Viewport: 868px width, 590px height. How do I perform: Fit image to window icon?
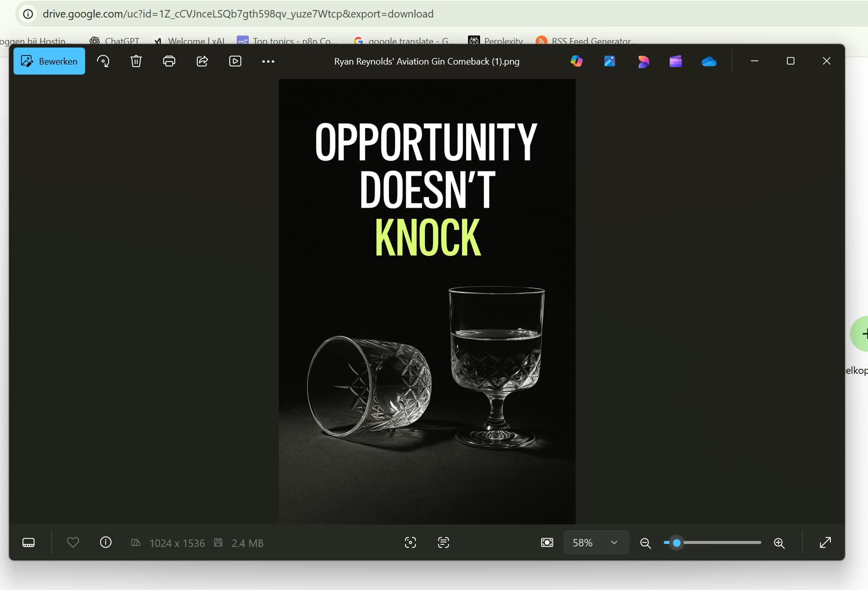(x=547, y=542)
